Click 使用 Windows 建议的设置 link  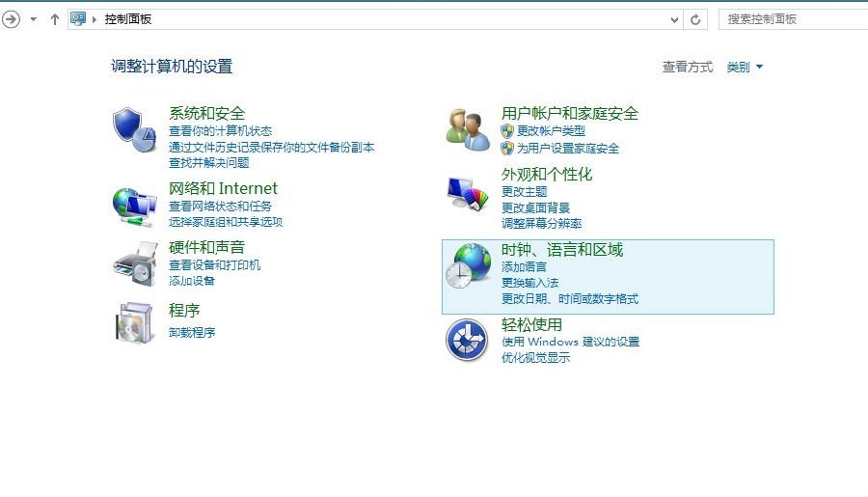tap(570, 342)
